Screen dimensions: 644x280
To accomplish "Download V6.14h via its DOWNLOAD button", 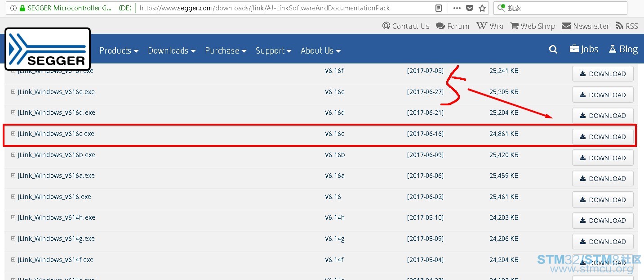I will coord(603,221).
